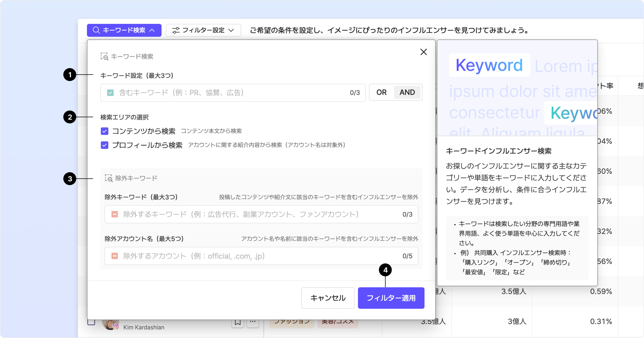Viewport: 644px width, 338px height.
Task: Click the bookmark icon on Kim Kardashian row
Action: [x=238, y=322]
